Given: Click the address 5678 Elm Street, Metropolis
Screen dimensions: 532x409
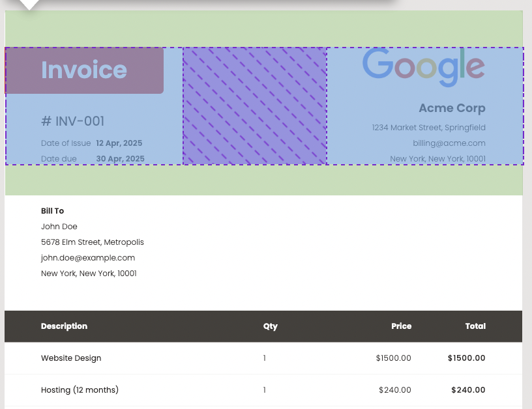Looking at the screenshot, I should tap(93, 242).
